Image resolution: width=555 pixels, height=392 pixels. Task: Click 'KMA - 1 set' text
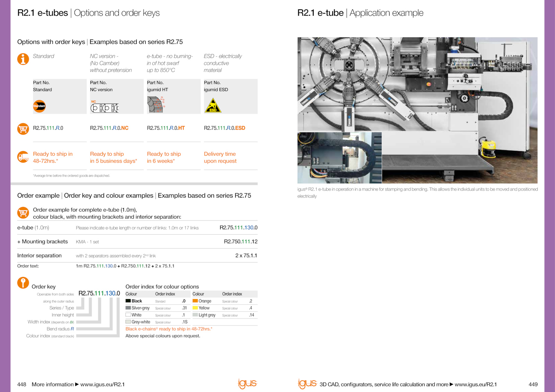click(87, 242)
